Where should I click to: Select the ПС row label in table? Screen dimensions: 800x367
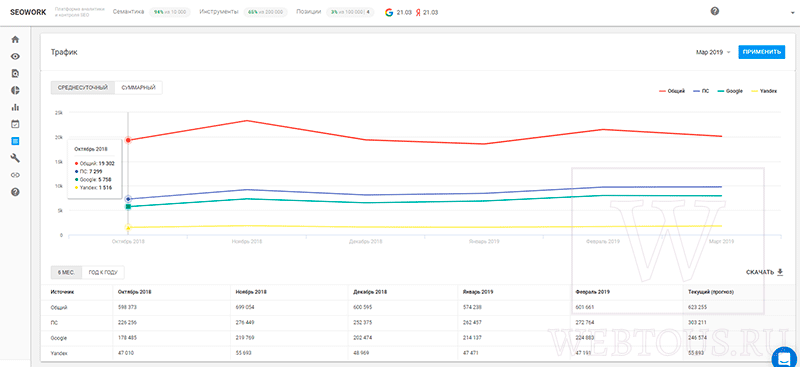(x=54, y=323)
